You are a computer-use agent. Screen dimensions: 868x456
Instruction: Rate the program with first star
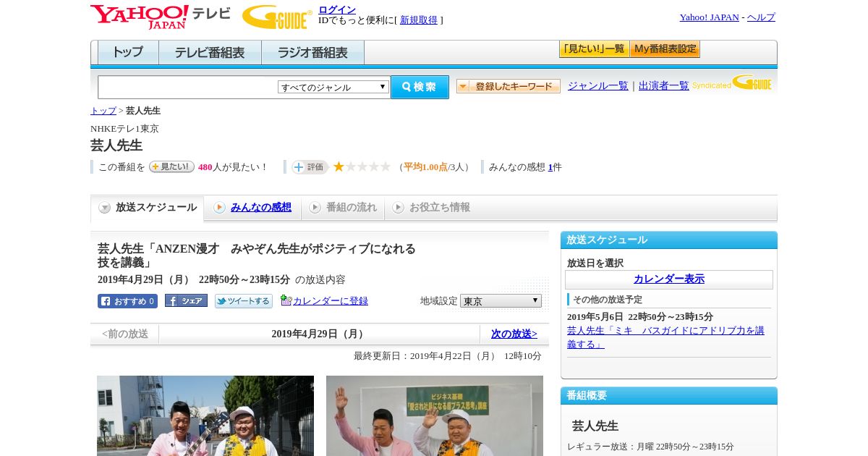pos(339,166)
